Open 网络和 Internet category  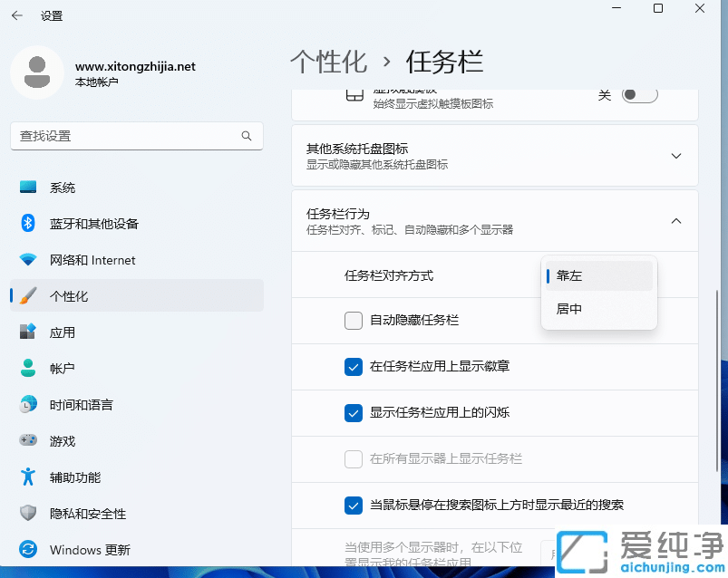pos(137,260)
